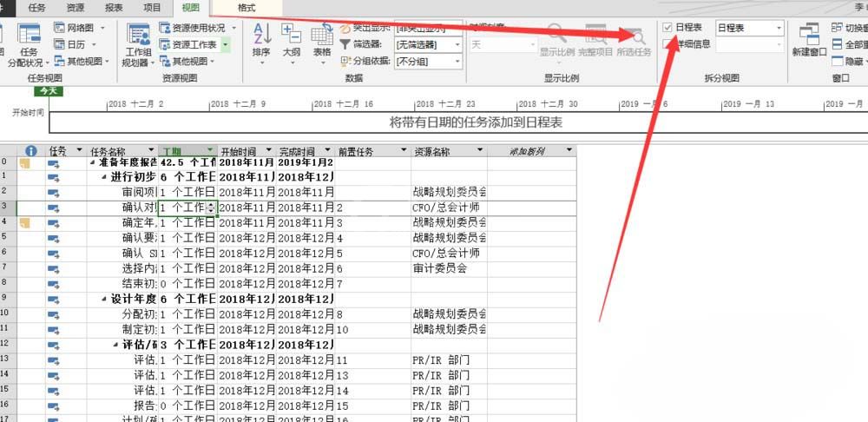868x422 pixels.
Task: Switch to the 报表 ribbon tab
Action: point(114,8)
